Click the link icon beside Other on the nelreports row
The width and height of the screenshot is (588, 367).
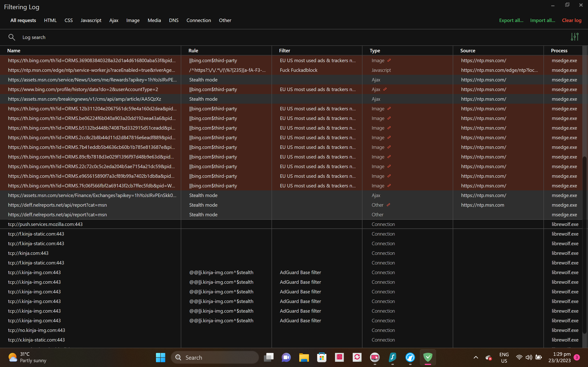click(x=388, y=205)
